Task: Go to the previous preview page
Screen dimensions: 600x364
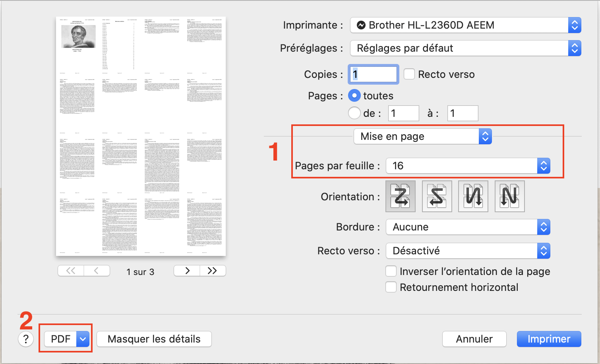Action: (x=97, y=271)
